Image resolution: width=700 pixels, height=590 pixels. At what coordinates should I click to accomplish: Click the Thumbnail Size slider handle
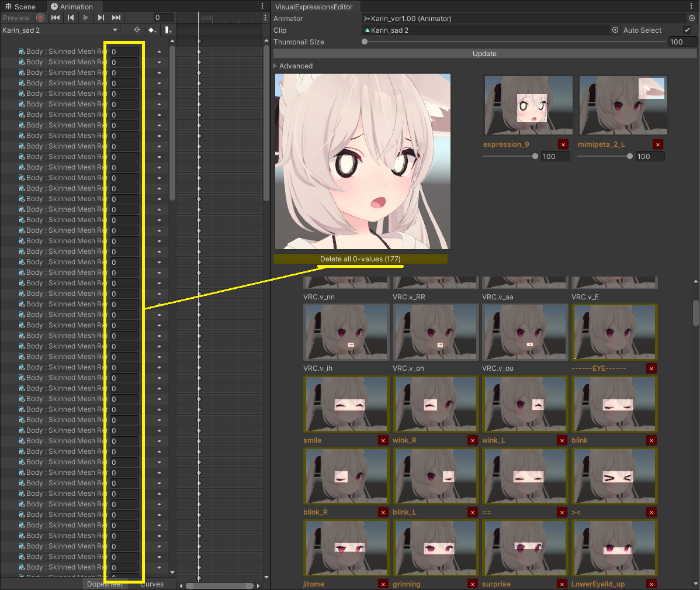[365, 42]
